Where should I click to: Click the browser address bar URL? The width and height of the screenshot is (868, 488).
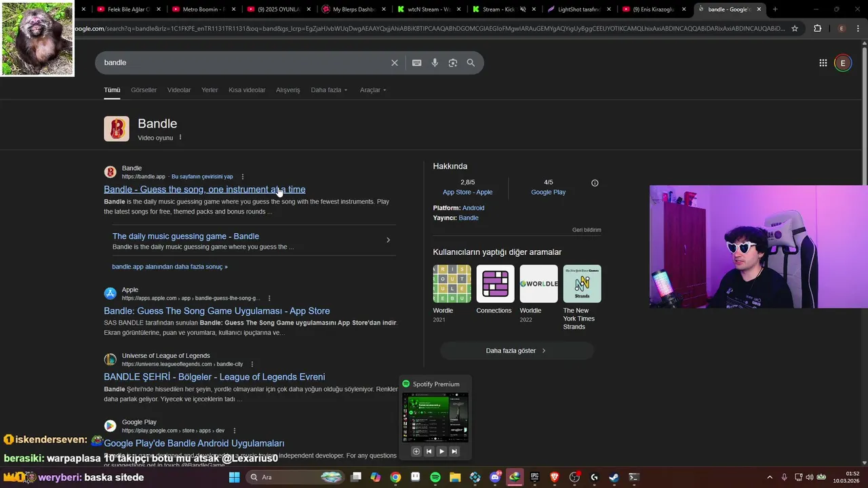point(430,28)
